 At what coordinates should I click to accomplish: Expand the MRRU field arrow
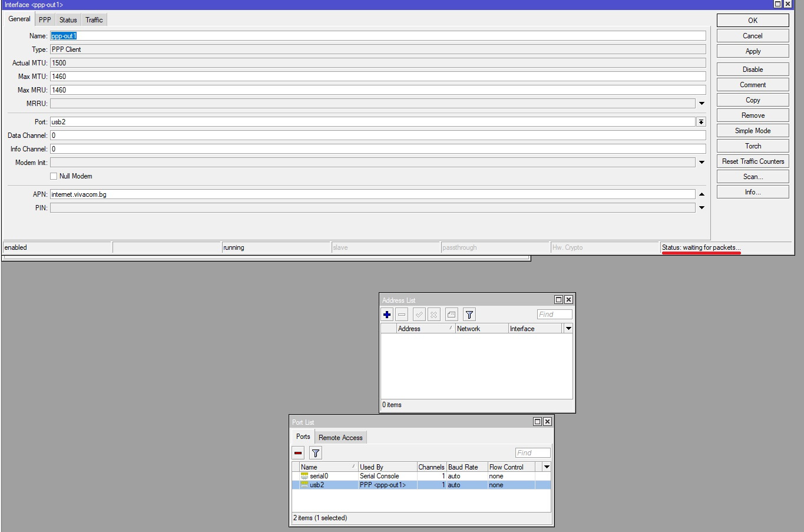(702, 104)
